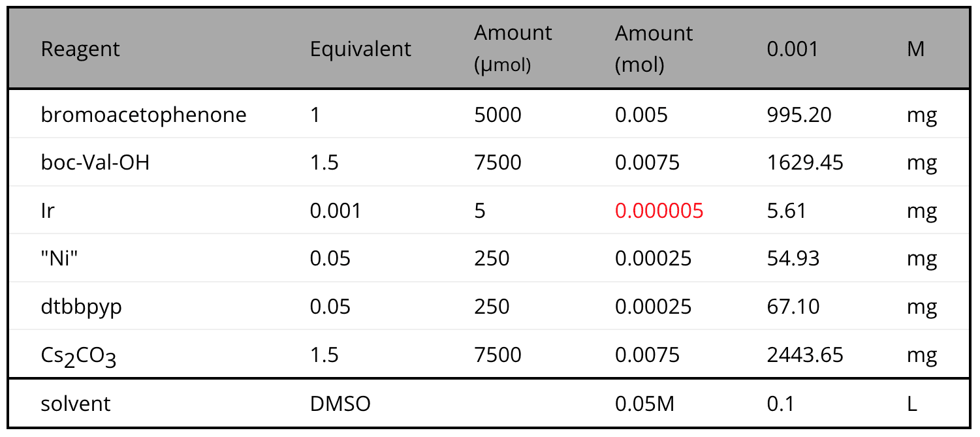This screenshot has width=980, height=437.
Task: Click the Equivalent column header
Action: pyautogui.click(x=361, y=49)
